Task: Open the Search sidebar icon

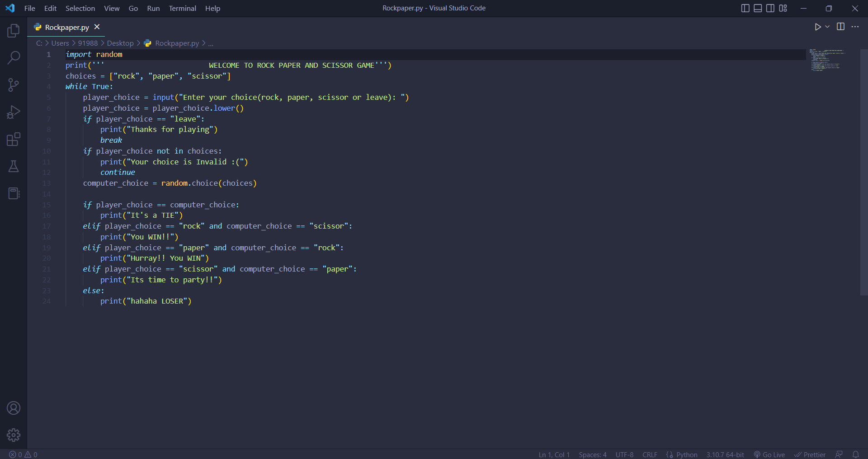Action: 14,58
